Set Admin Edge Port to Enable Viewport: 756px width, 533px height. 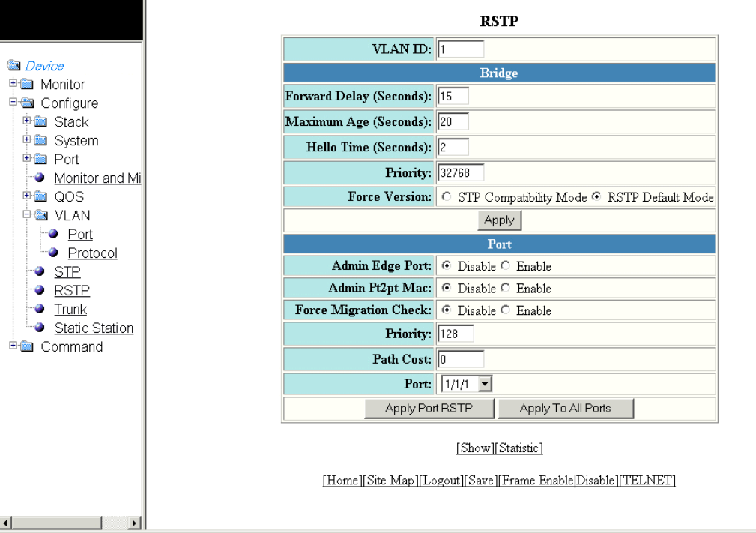pyautogui.click(x=505, y=266)
